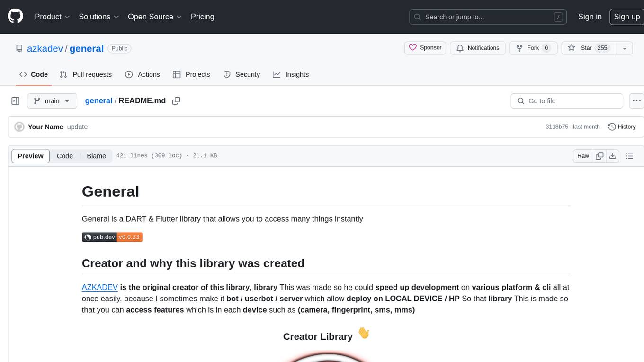Open the main branch selector

pyautogui.click(x=52, y=101)
